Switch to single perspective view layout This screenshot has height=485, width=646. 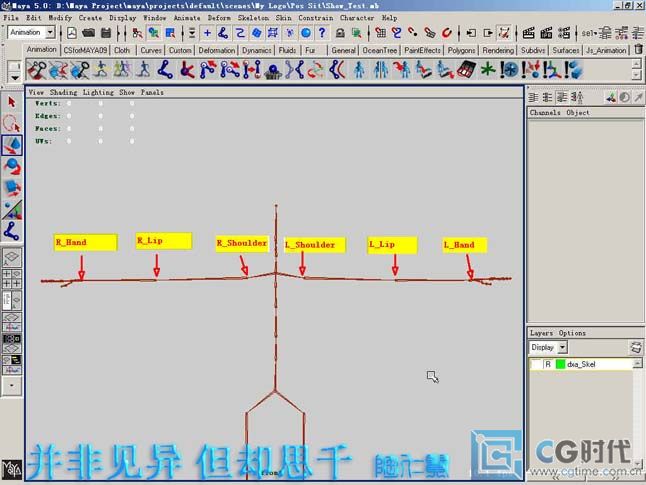point(12,257)
